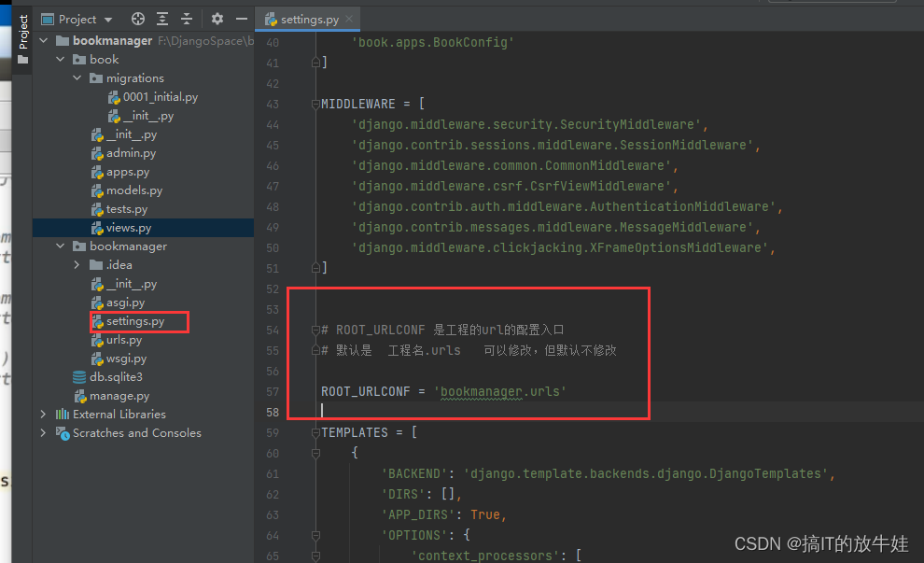Click the Project tool window folder icon
Image resolution: width=924 pixels, height=563 pixels.
[23, 60]
